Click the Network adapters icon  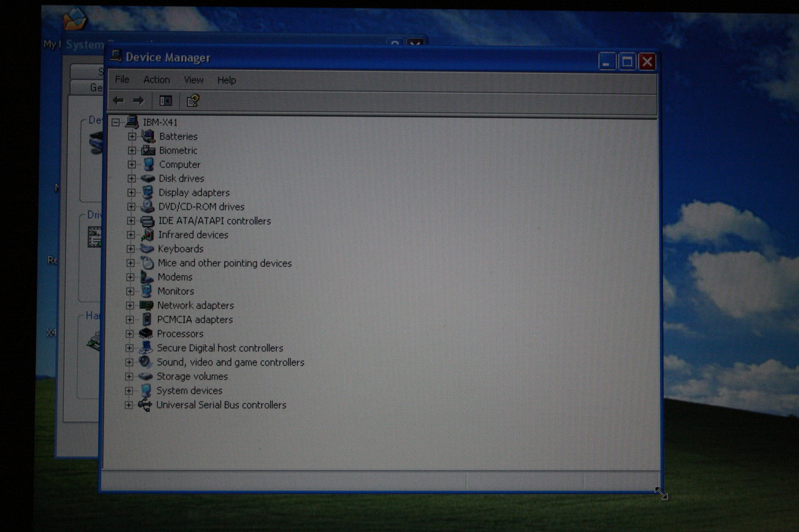tap(147, 305)
